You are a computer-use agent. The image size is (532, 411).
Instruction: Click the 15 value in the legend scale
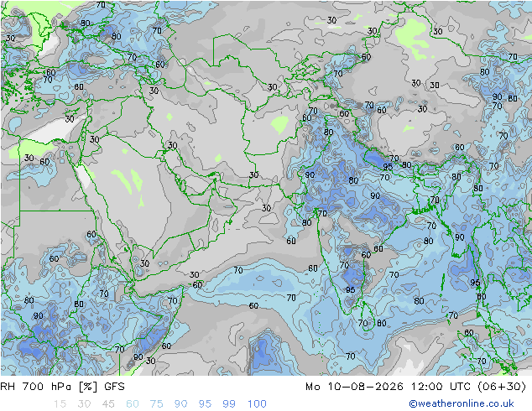[60, 404]
